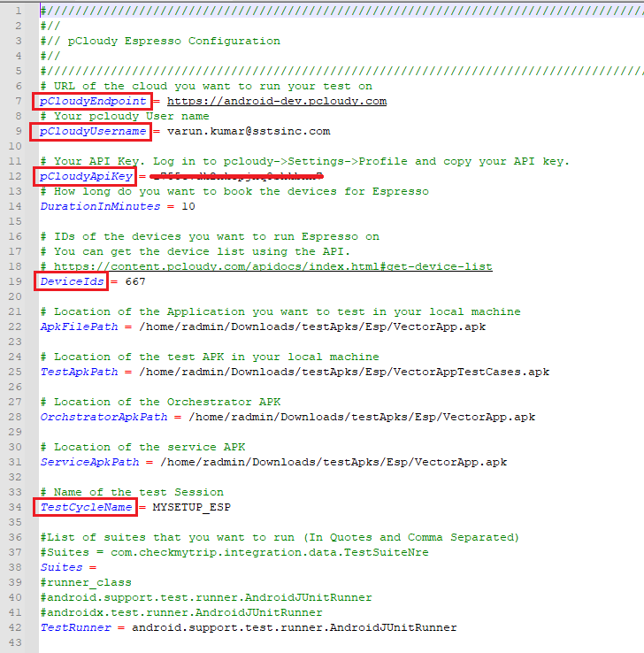This screenshot has height=653, width=644.
Task: Click the device ID value 667
Action: (135, 281)
